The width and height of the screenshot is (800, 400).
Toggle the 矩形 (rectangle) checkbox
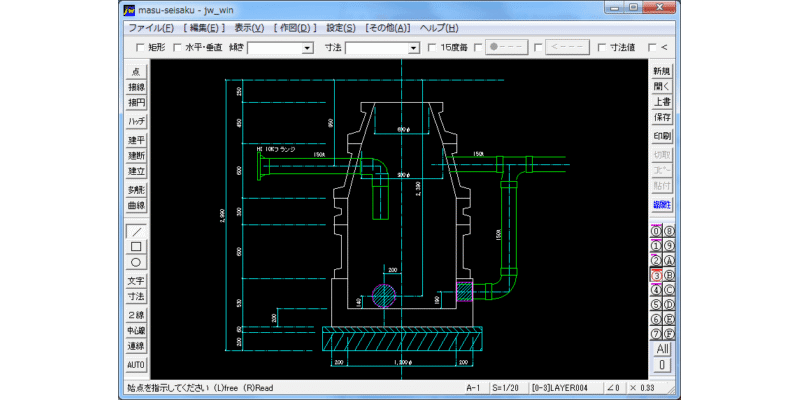(x=140, y=48)
